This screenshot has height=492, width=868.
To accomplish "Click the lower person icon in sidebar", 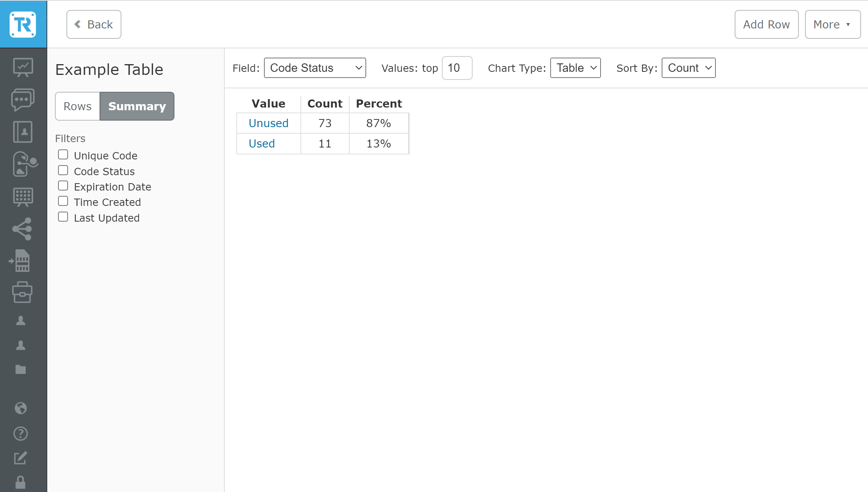I will (x=21, y=345).
